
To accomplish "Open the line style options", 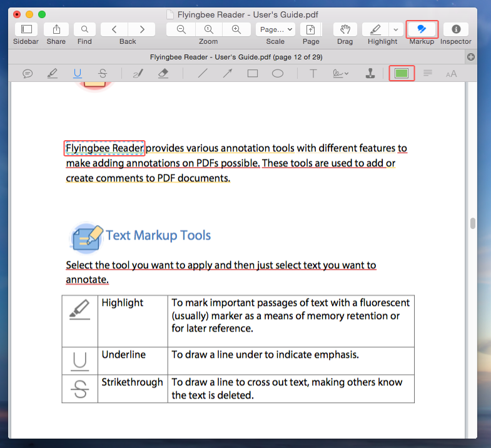I will [x=427, y=74].
